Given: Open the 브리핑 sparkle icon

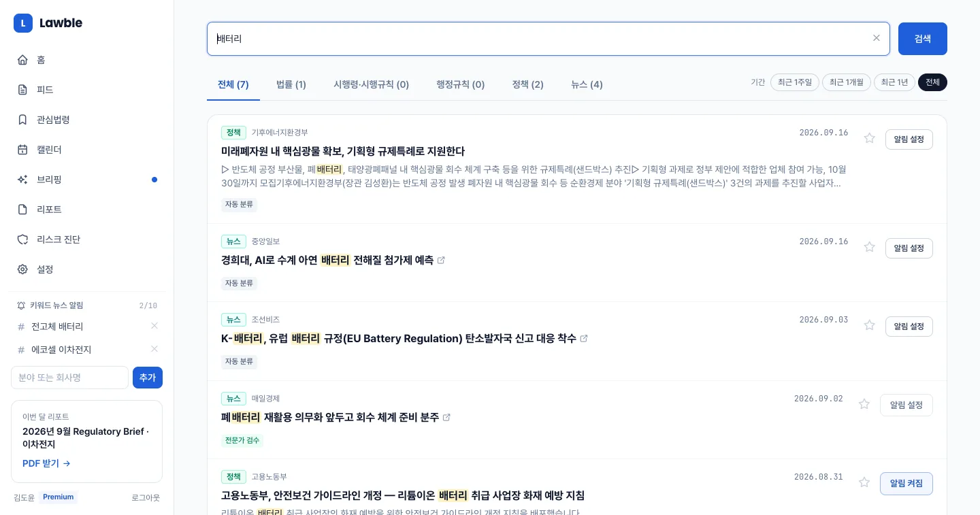Looking at the screenshot, I should pyautogui.click(x=22, y=180).
